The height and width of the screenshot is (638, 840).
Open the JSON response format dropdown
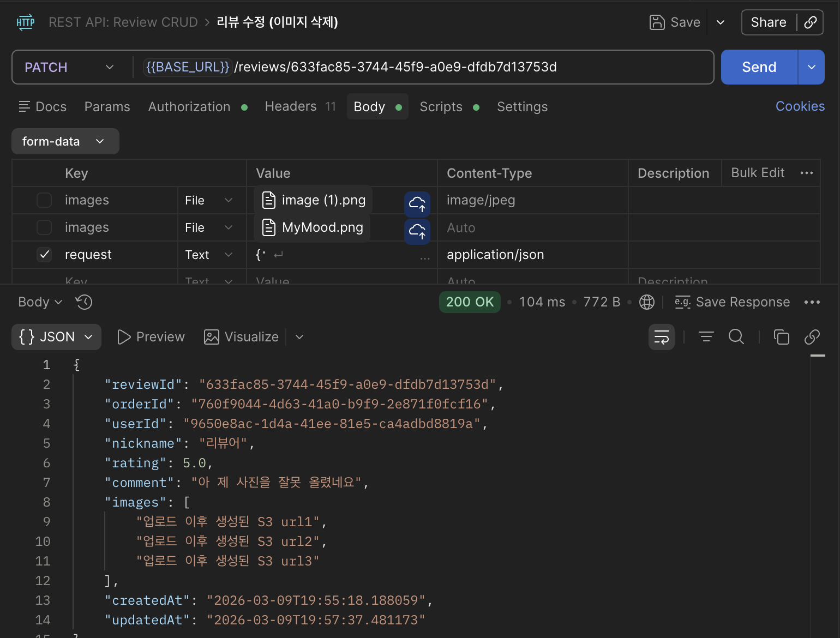point(56,337)
